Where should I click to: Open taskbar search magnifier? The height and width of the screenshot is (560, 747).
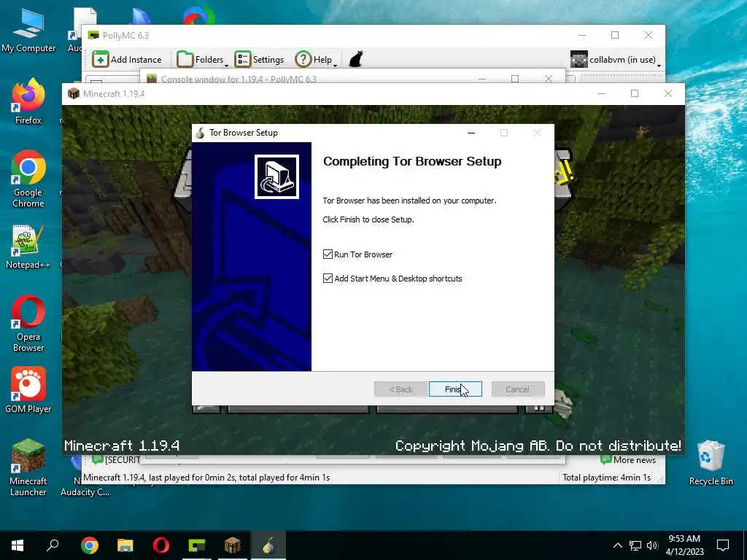click(x=53, y=545)
